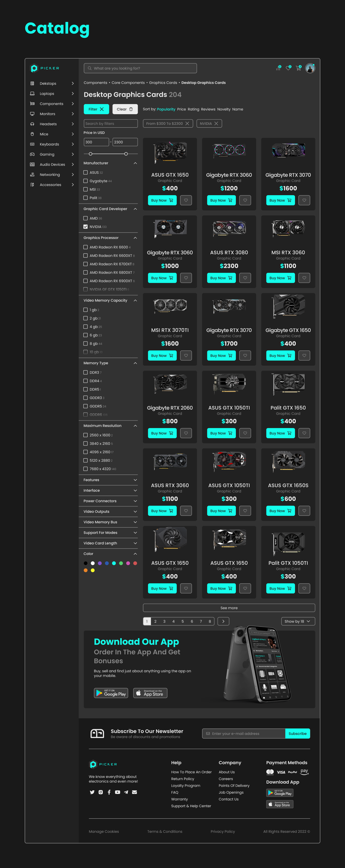The height and width of the screenshot is (868, 345).
Task: Sort products by Rating
Action: 193,109
